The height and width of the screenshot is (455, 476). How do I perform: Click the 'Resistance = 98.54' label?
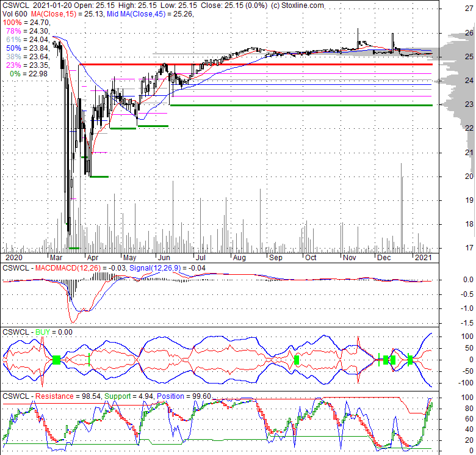68,396
